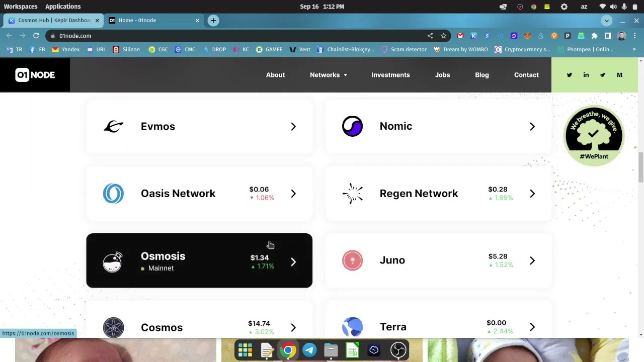Open the Chainlist bookmark
Image resolution: width=644 pixels, height=362 pixels.
click(x=346, y=49)
